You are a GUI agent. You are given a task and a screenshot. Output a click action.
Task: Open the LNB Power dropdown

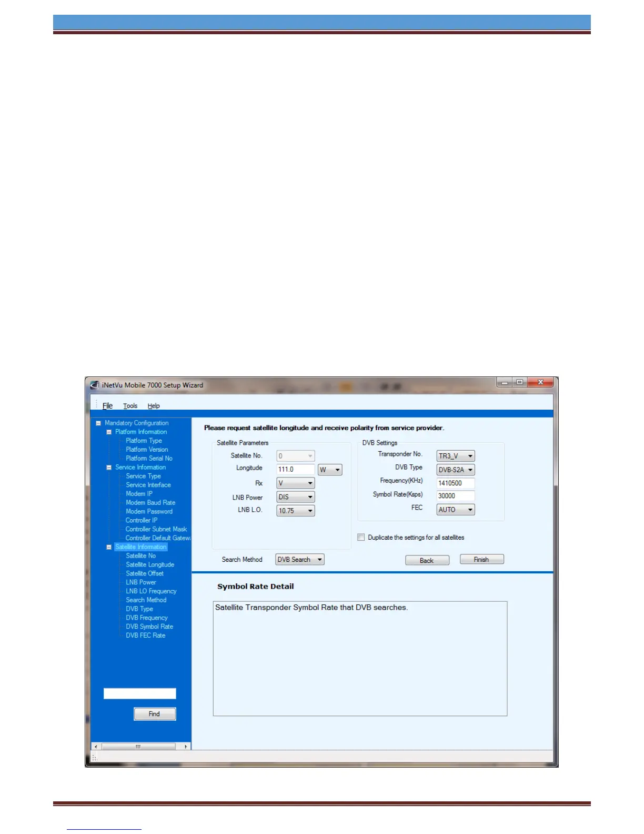[296, 497]
